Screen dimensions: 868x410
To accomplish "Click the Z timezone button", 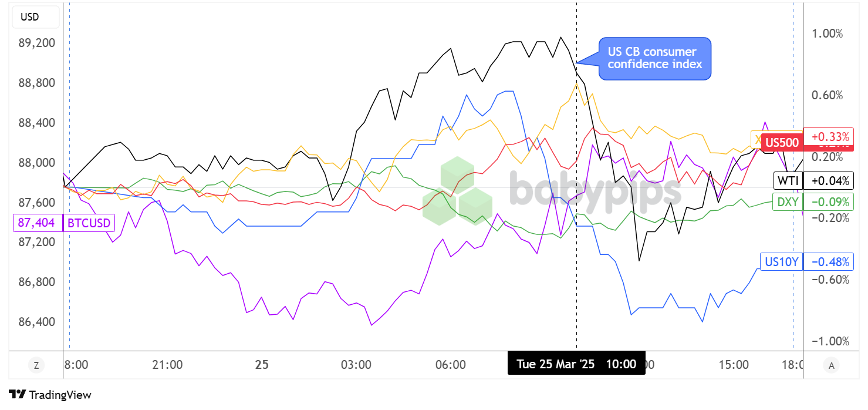I will pyautogui.click(x=36, y=365).
